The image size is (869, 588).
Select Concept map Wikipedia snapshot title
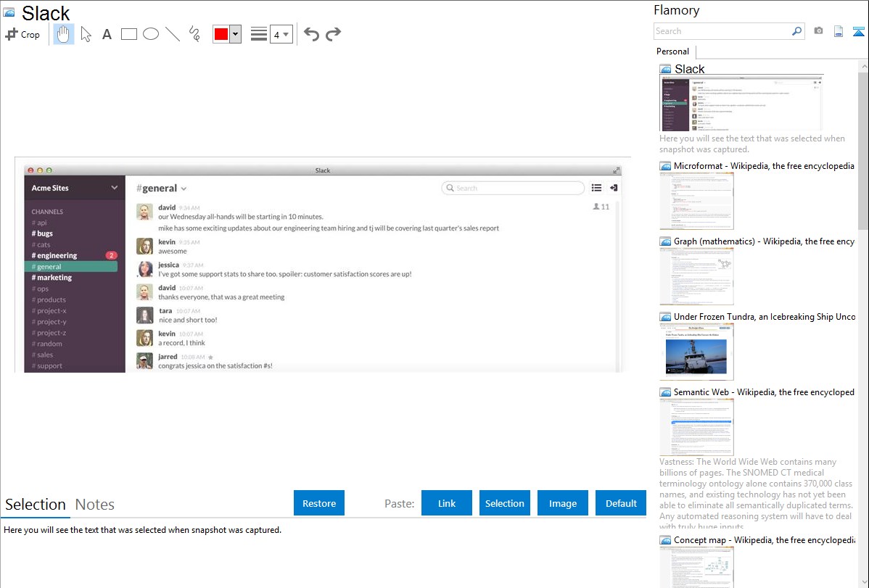pos(765,539)
